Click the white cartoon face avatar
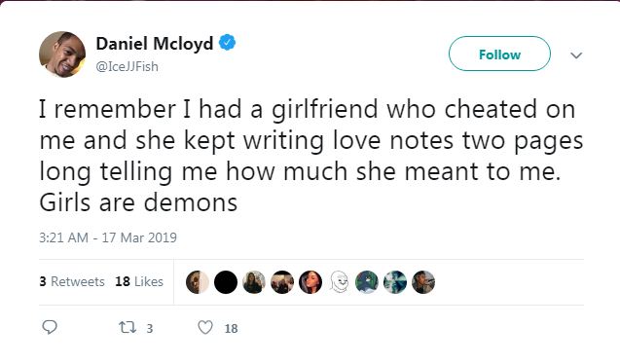 [339, 282]
